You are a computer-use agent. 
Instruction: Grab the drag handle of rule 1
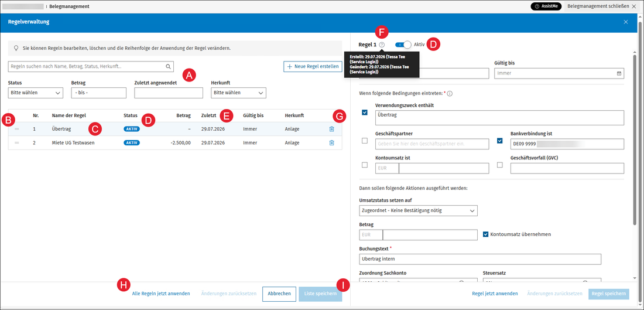coord(17,129)
